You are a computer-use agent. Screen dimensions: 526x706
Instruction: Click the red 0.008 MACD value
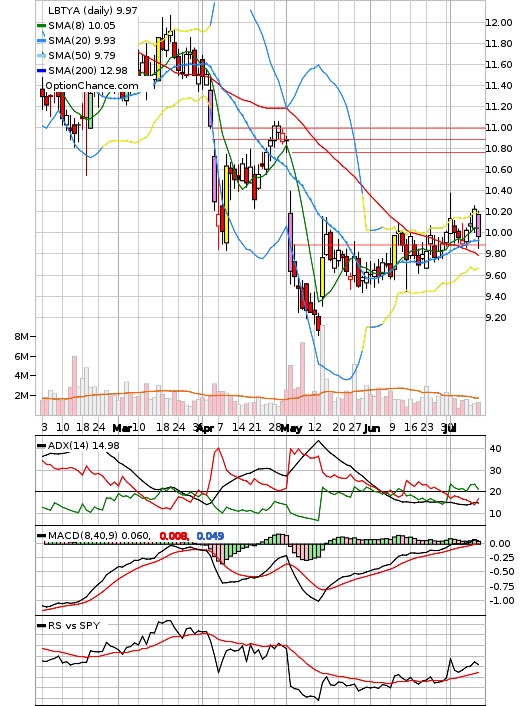(174, 536)
